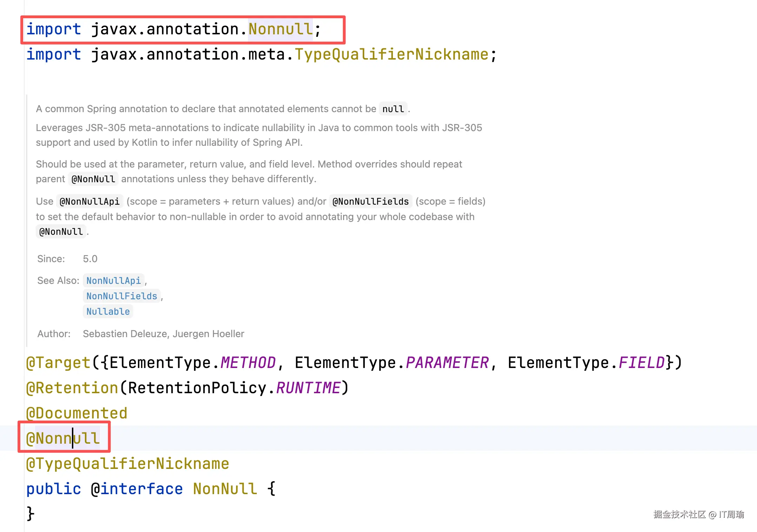The height and width of the screenshot is (532, 757).
Task: Click RetentionPolicy in the @Retention line
Action: pos(197,388)
